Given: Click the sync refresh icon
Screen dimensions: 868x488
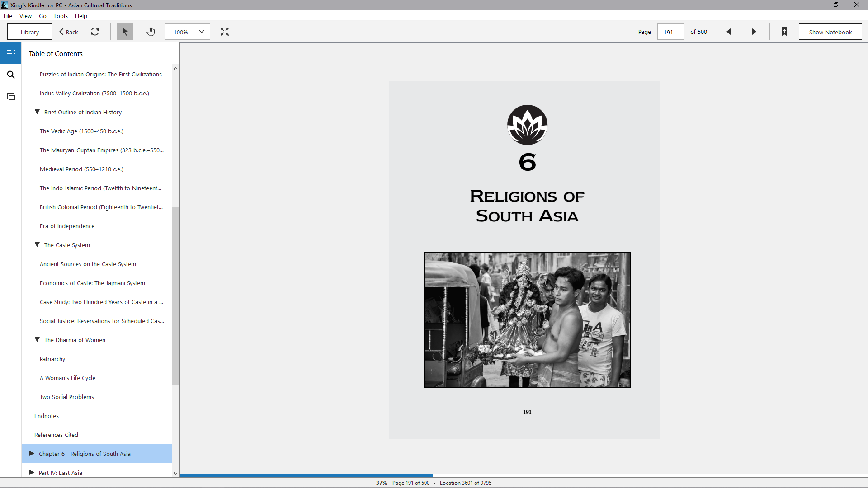Looking at the screenshot, I should tap(95, 32).
